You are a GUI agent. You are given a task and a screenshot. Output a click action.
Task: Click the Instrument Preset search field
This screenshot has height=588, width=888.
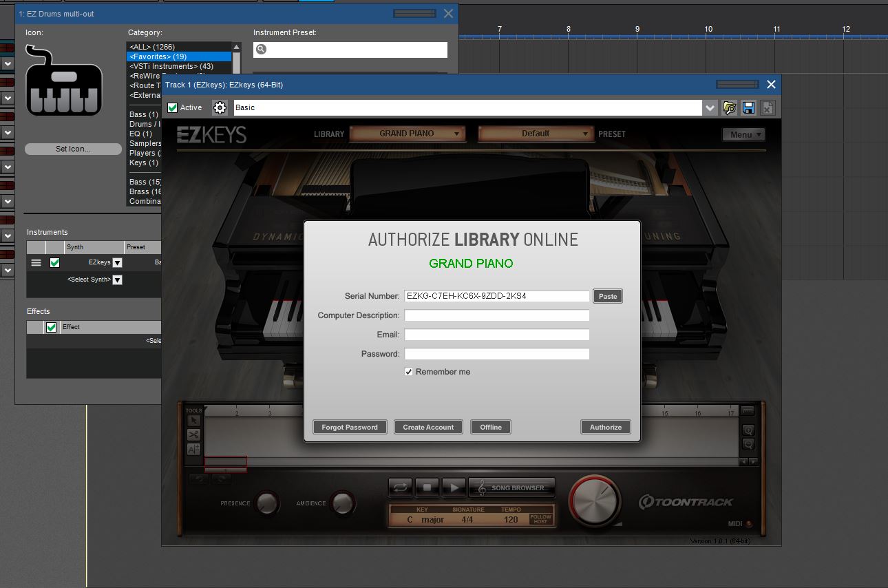(350, 50)
